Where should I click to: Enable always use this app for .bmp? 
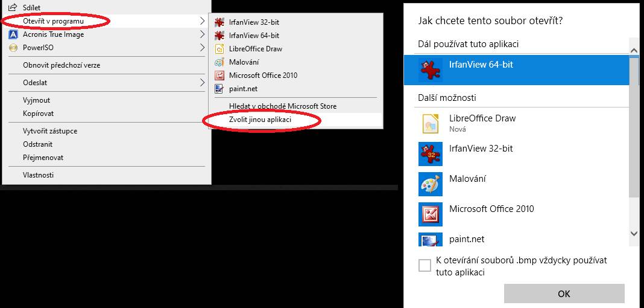click(425, 266)
